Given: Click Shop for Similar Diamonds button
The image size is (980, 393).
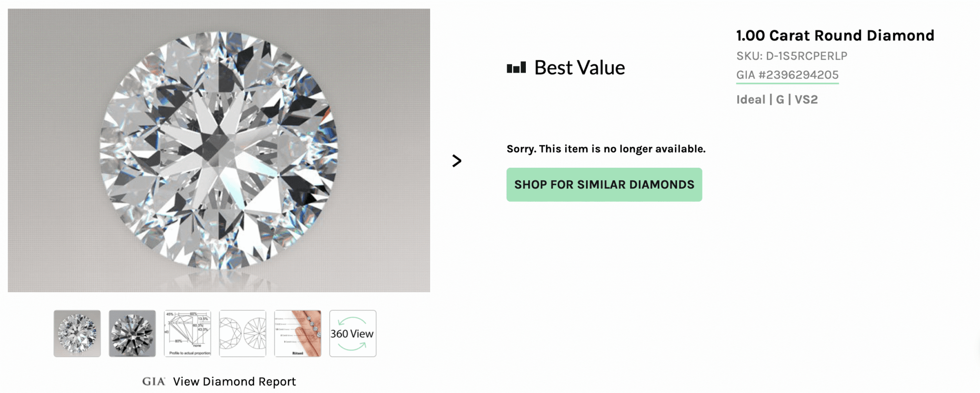Looking at the screenshot, I should pyautogui.click(x=604, y=185).
